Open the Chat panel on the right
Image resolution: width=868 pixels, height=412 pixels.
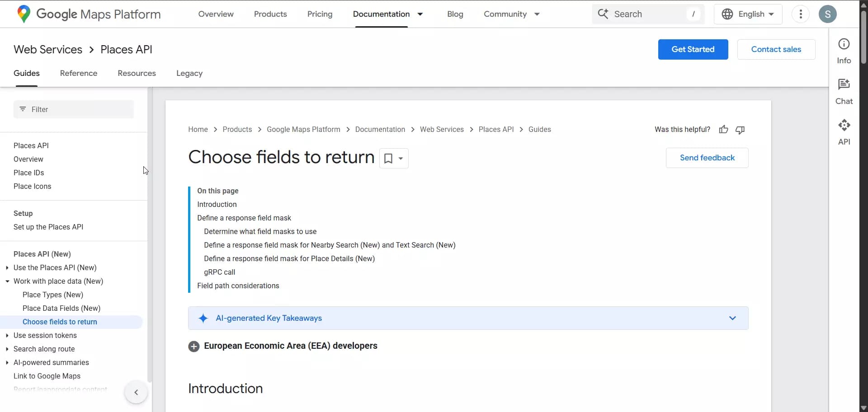[x=844, y=90]
